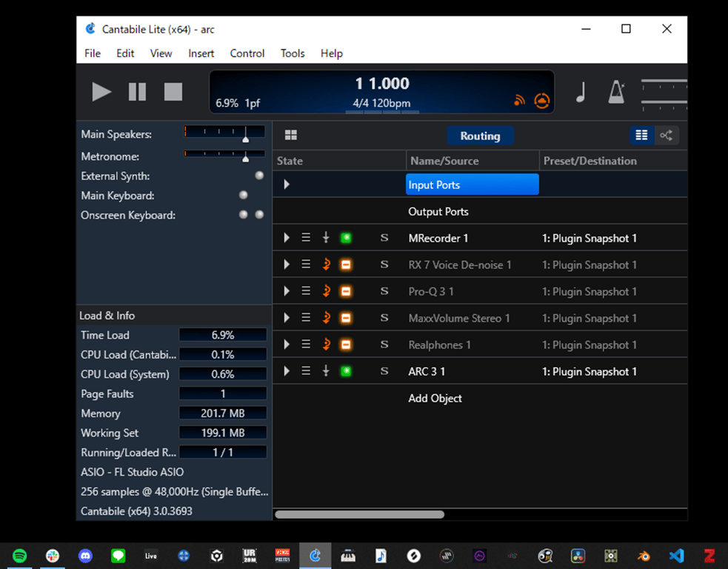This screenshot has height=569, width=728.
Task: Toggle ARC 3 1 green bypass button
Action: tap(346, 371)
